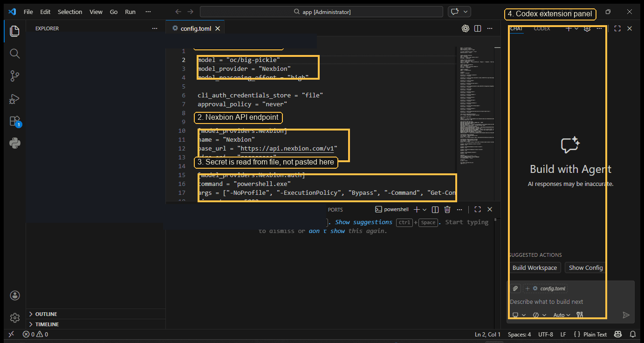
Task: Open chat panel ellipsis menu
Action: click(x=599, y=28)
